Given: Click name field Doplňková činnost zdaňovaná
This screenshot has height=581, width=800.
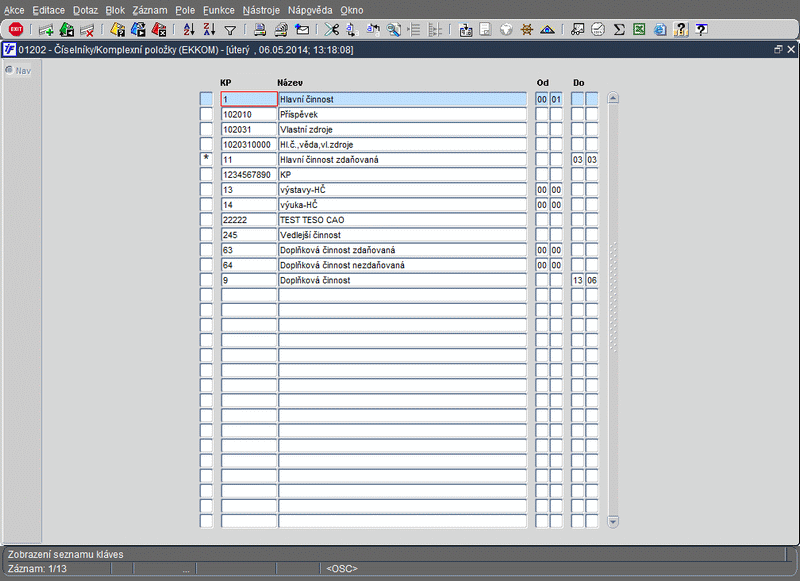Looking at the screenshot, I should pyautogui.click(x=403, y=249).
